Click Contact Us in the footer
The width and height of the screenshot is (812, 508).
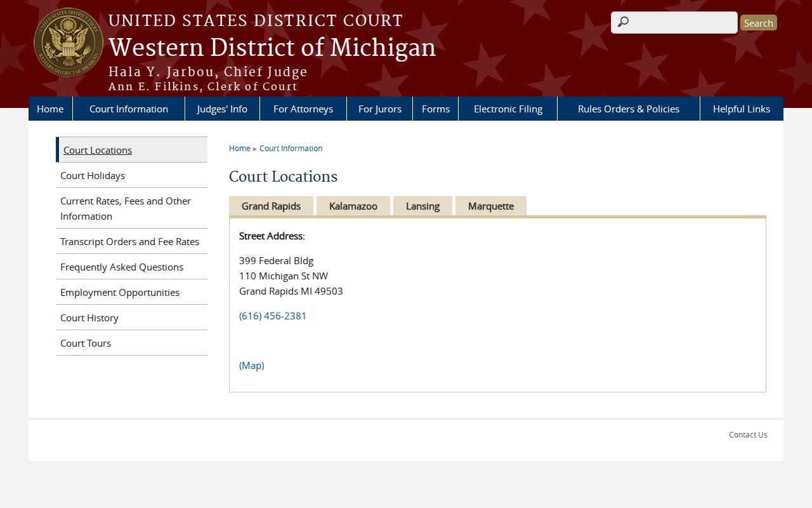tap(748, 434)
